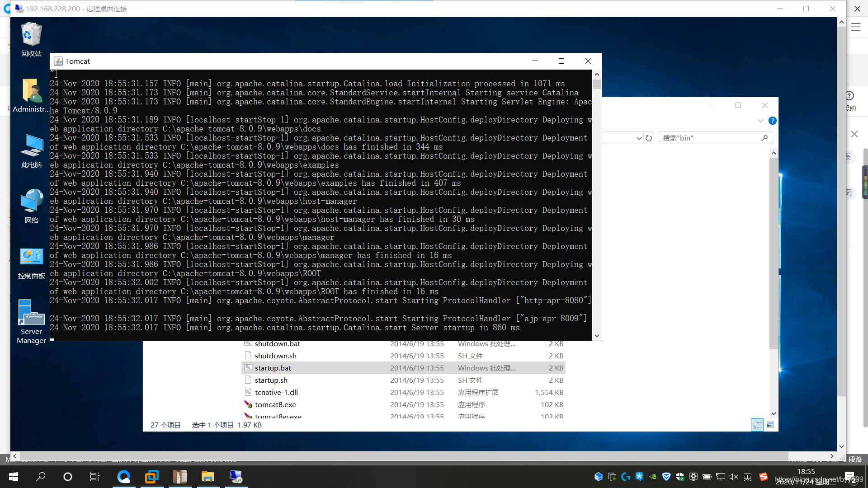Switch Explorer to details view
868x488 pixels.
tap(757, 425)
